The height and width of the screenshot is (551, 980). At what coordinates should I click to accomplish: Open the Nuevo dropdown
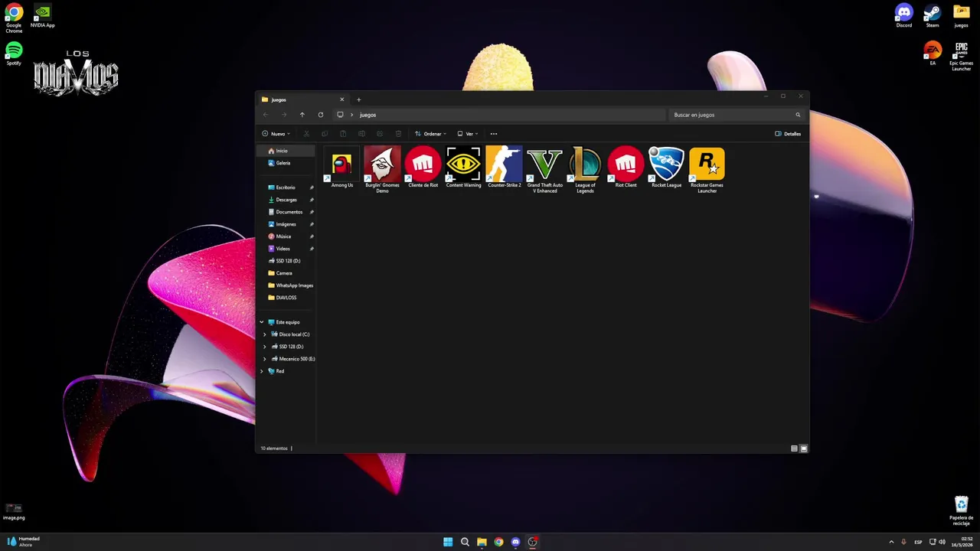[276, 134]
